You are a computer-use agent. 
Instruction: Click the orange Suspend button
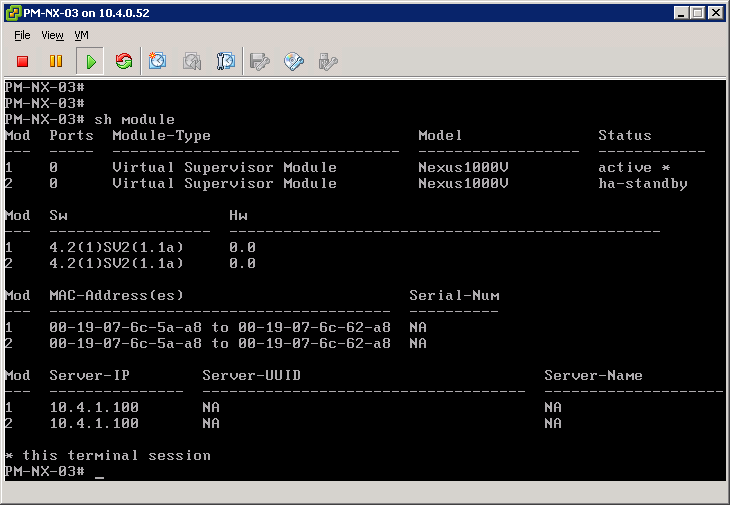[56, 61]
